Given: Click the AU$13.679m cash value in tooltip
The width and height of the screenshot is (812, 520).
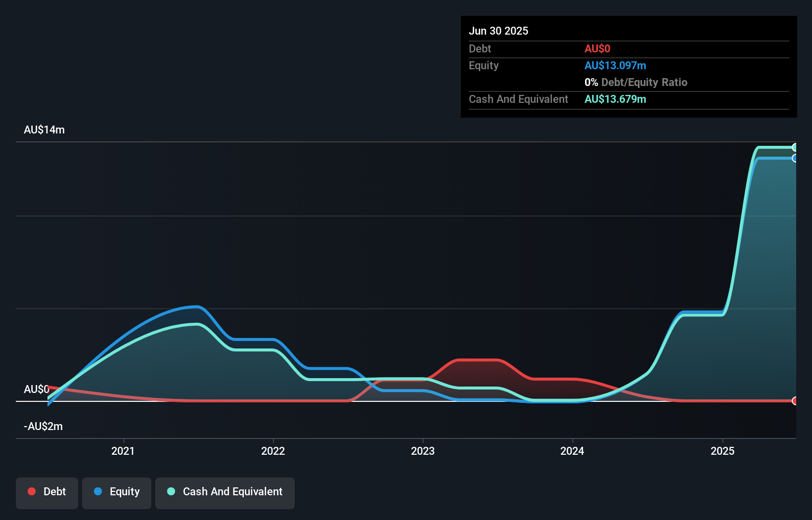Looking at the screenshot, I should 615,99.
